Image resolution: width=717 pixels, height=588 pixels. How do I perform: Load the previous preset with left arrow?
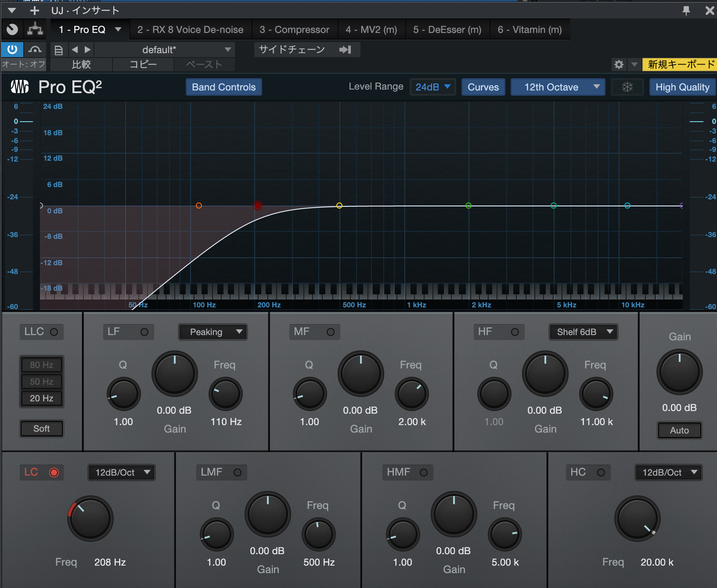(75, 50)
